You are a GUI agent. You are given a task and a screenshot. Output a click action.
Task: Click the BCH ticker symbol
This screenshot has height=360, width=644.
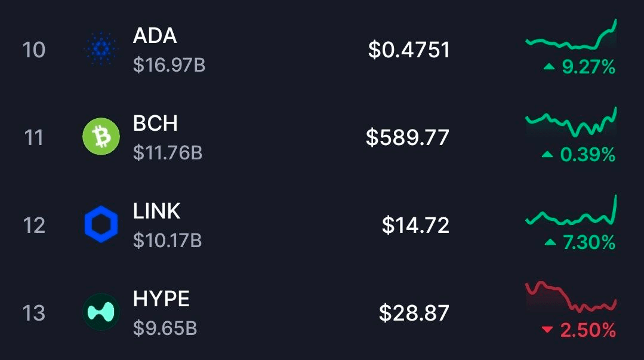coord(155,124)
